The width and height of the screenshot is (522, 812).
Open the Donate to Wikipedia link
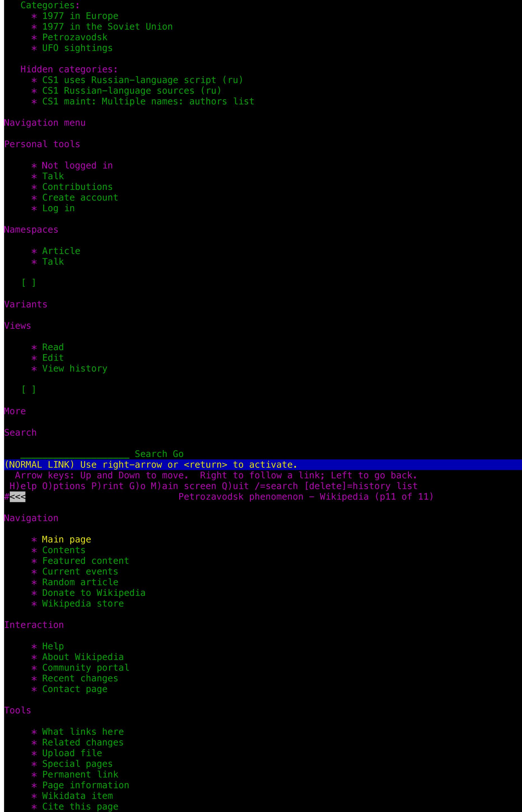94,593
